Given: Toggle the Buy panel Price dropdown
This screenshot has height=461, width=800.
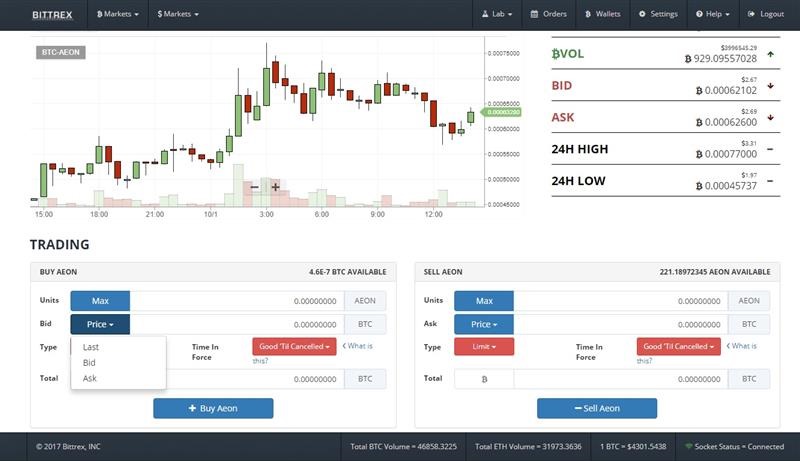Looking at the screenshot, I should click(x=100, y=324).
